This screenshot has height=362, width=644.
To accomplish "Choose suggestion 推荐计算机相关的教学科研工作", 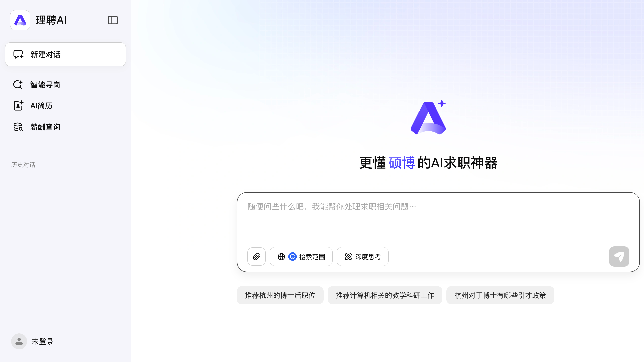I will tap(385, 295).
